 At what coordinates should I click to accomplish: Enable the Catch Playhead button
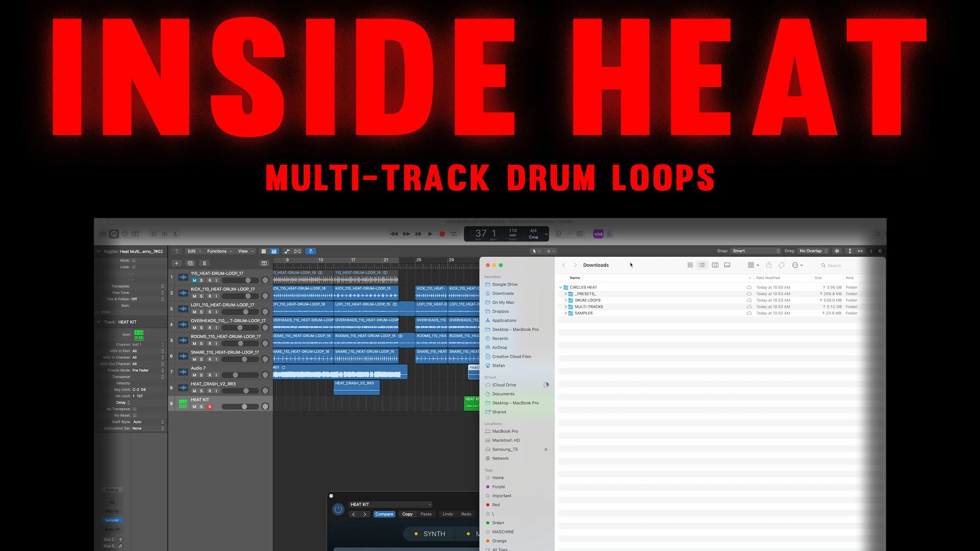tap(310, 251)
